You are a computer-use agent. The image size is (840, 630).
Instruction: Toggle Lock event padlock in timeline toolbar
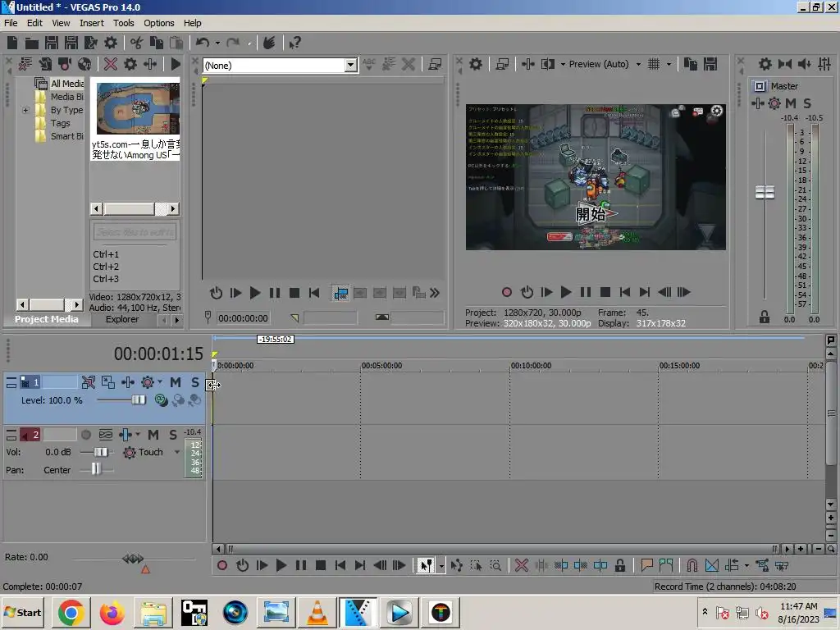point(620,565)
